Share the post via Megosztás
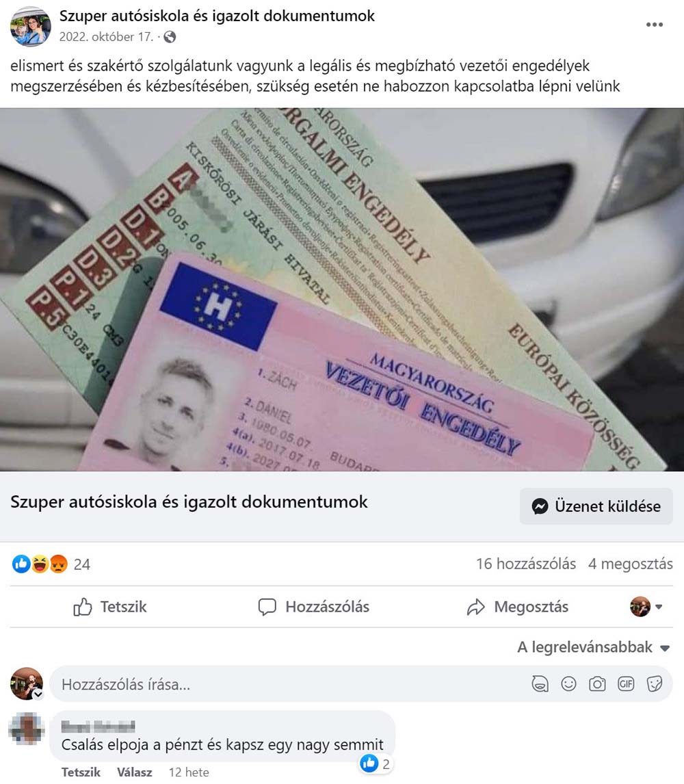Screen dimensions: 684x784 518,607
